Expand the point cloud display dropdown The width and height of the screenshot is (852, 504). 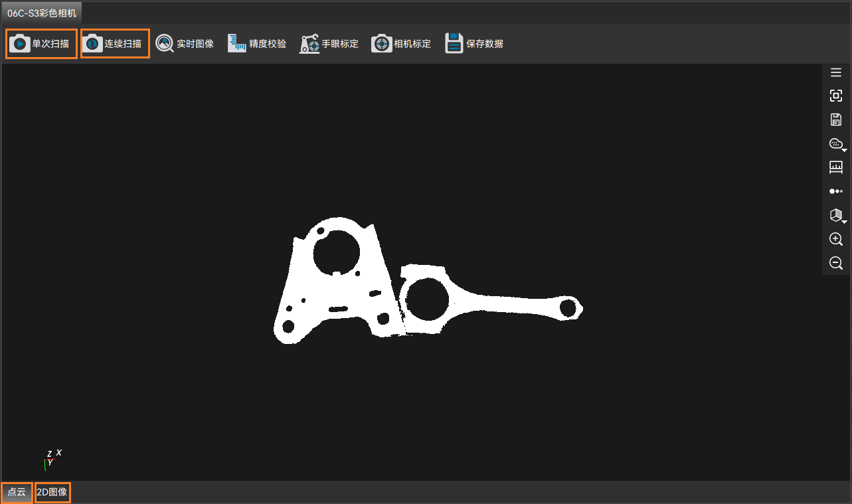click(x=837, y=144)
